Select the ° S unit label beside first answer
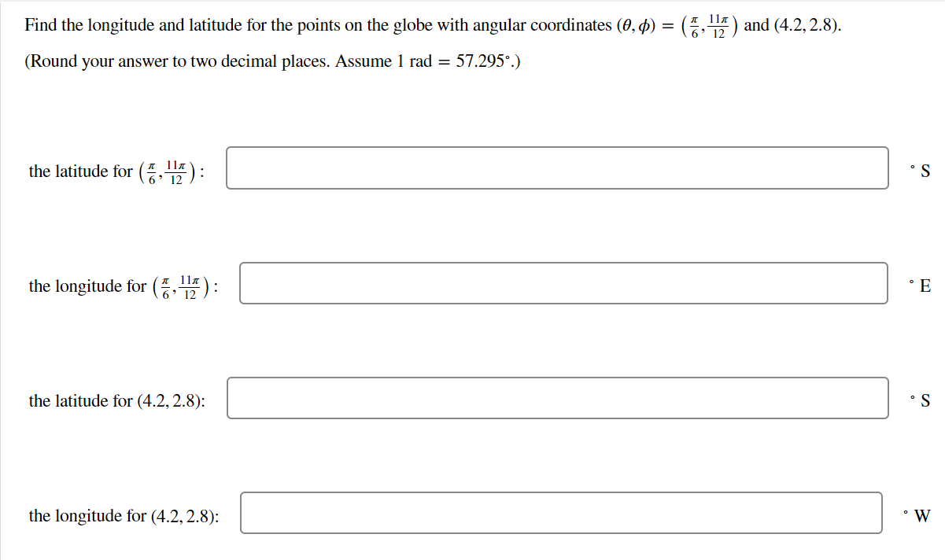945x560 pixels. pos(919,170)
